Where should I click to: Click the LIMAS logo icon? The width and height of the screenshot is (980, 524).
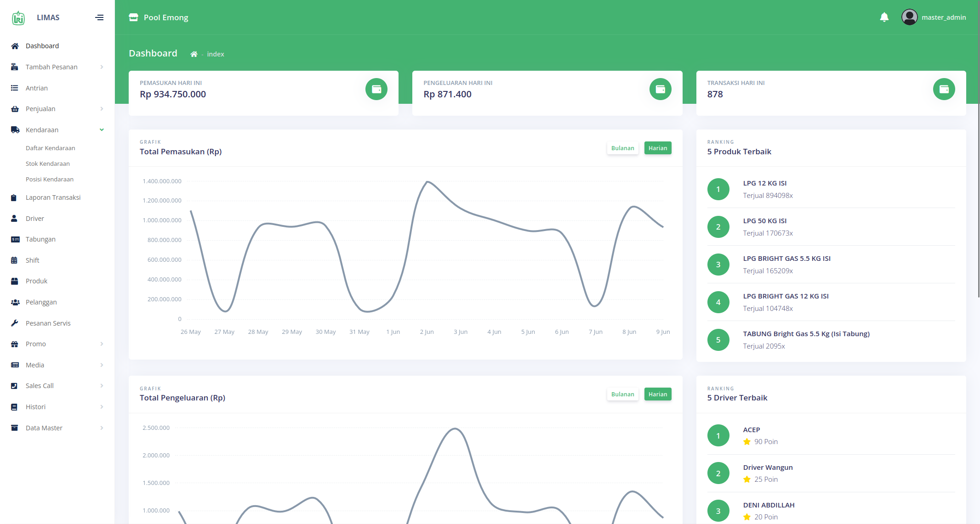tap(18, 17)
